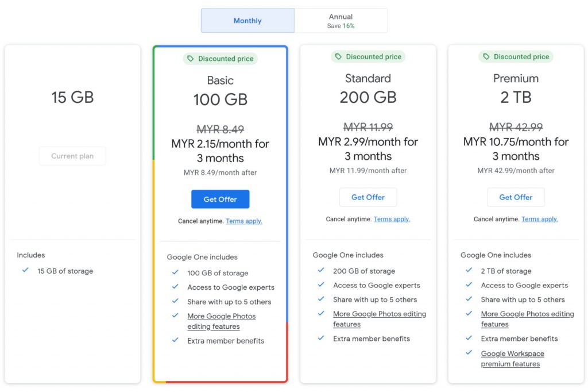Click checkmark beside Basic Photos editing features
This screenshot has height=392, width=588.
click(175, 316)
